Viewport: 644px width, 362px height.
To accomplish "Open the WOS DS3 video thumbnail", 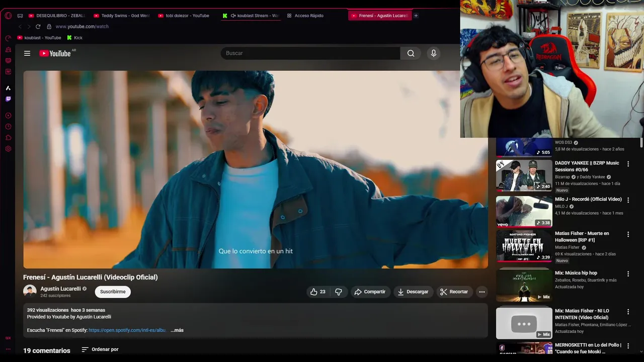I will point(524,147).
